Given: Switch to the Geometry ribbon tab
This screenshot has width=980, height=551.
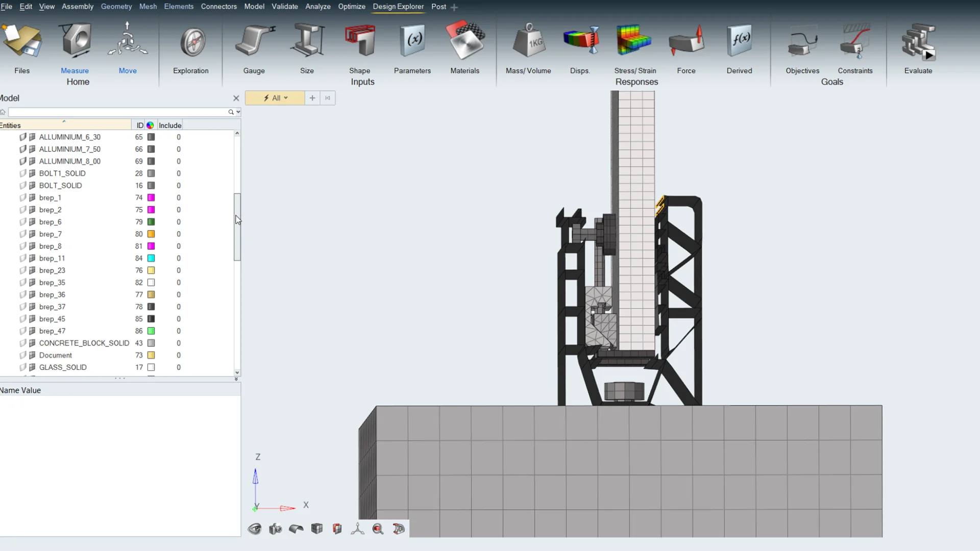Looking at the screenshot, I should (x=116, y=7).
